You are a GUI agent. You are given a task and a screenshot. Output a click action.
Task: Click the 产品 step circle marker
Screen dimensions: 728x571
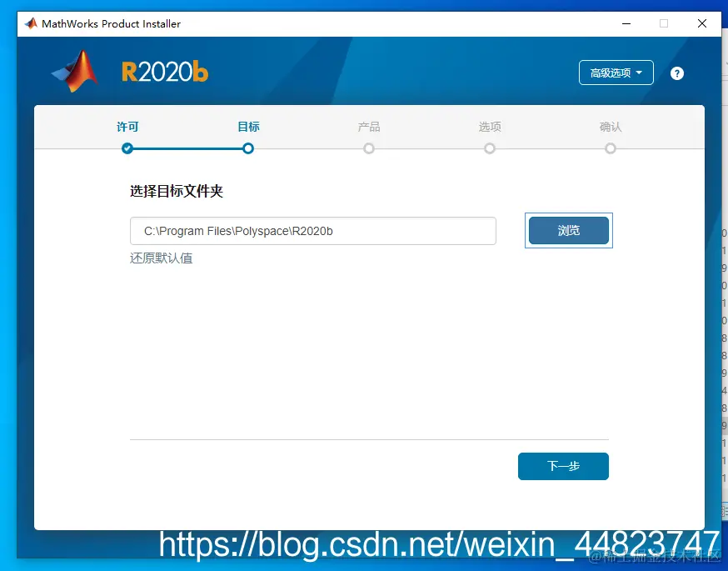[x=369, y=148]
